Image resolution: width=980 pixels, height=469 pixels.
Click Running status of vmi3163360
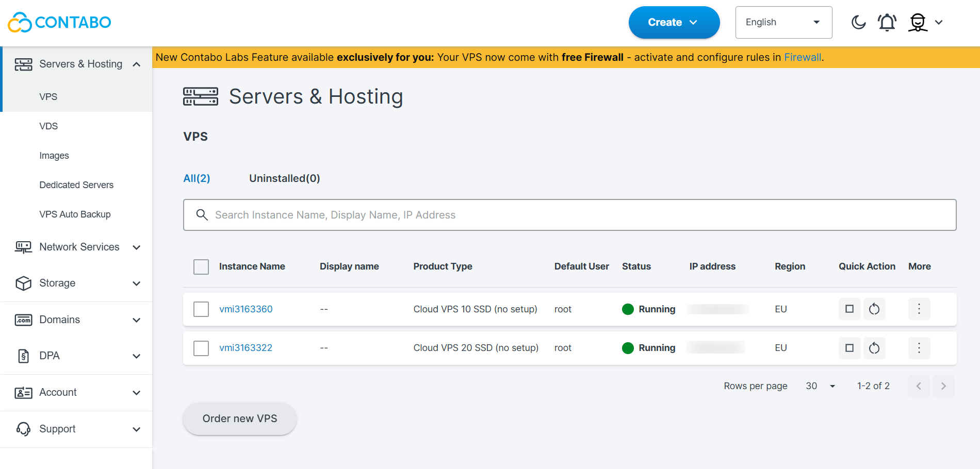click(x=649, y=309)
